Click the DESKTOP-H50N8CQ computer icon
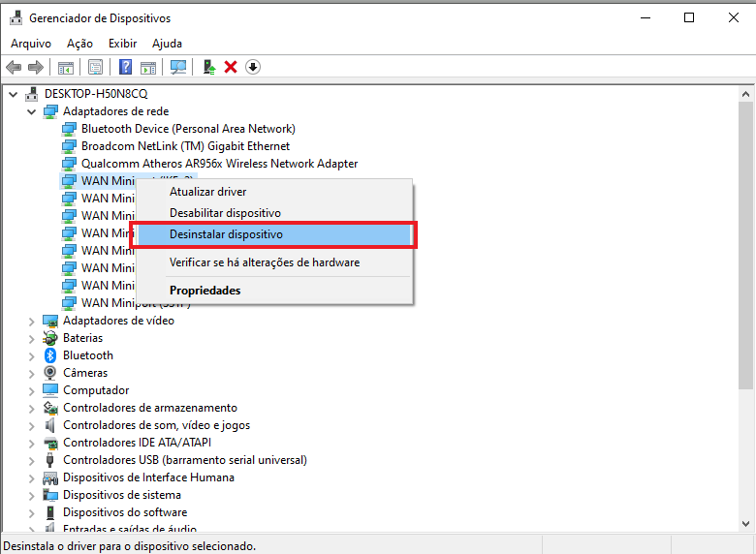The height and width of the screenshot is (554, 756). coord(32,93)
